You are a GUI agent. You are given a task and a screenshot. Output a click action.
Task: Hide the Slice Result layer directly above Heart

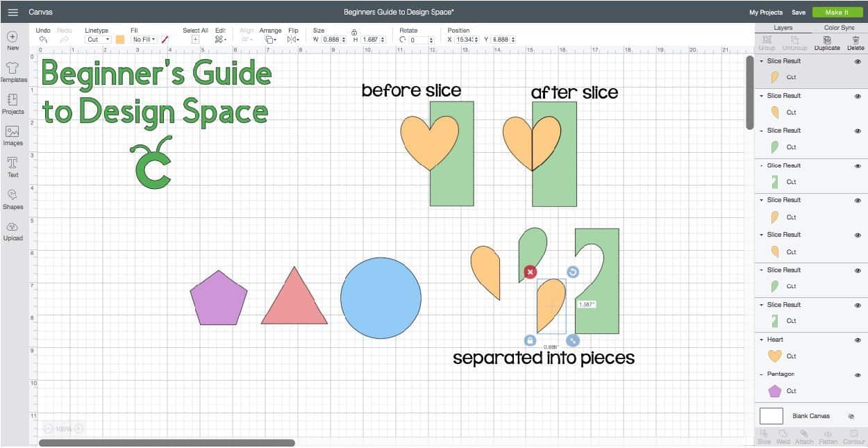coord(858,305)
